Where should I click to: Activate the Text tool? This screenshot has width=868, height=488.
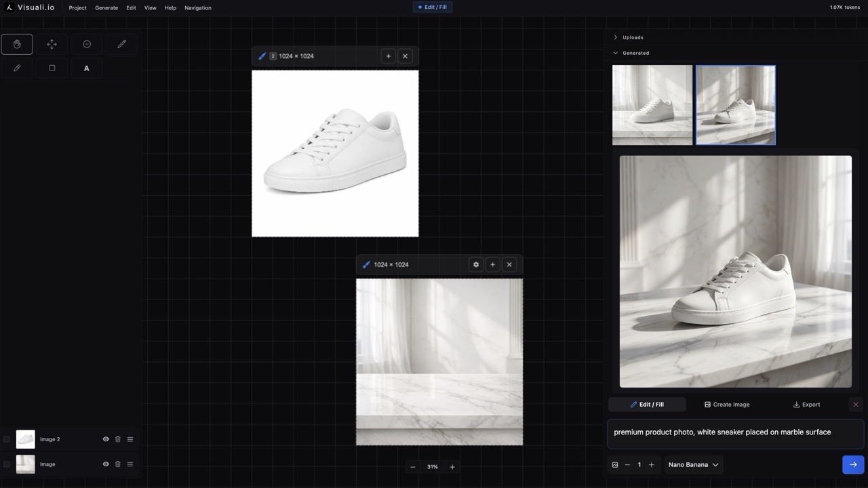86,68
